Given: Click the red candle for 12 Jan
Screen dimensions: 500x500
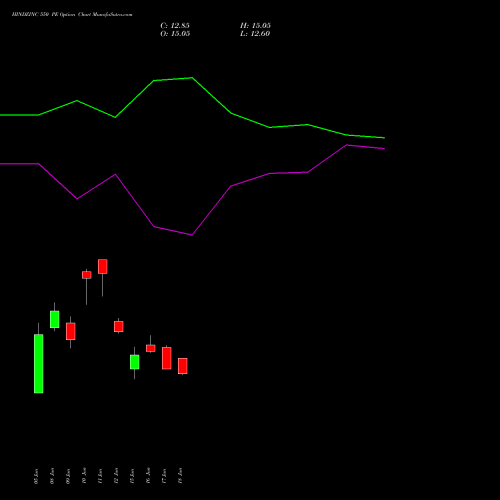Looking at the screenshot, I should 119,326.
